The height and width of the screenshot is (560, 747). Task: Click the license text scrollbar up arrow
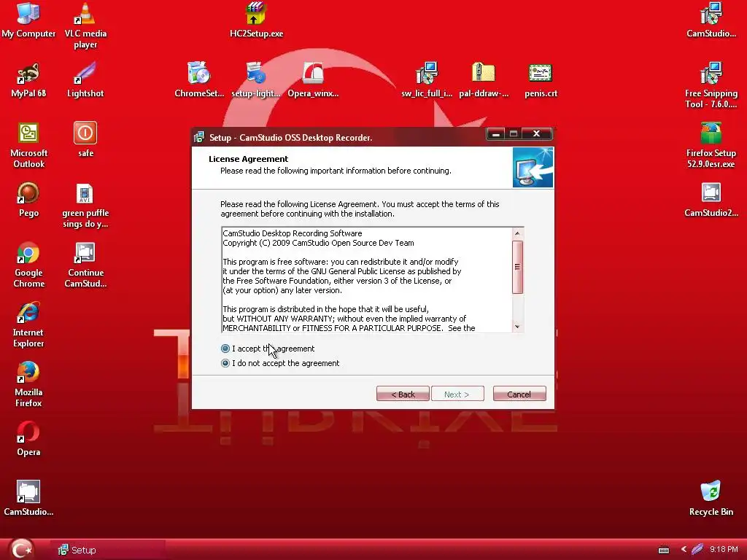[517, 233]
